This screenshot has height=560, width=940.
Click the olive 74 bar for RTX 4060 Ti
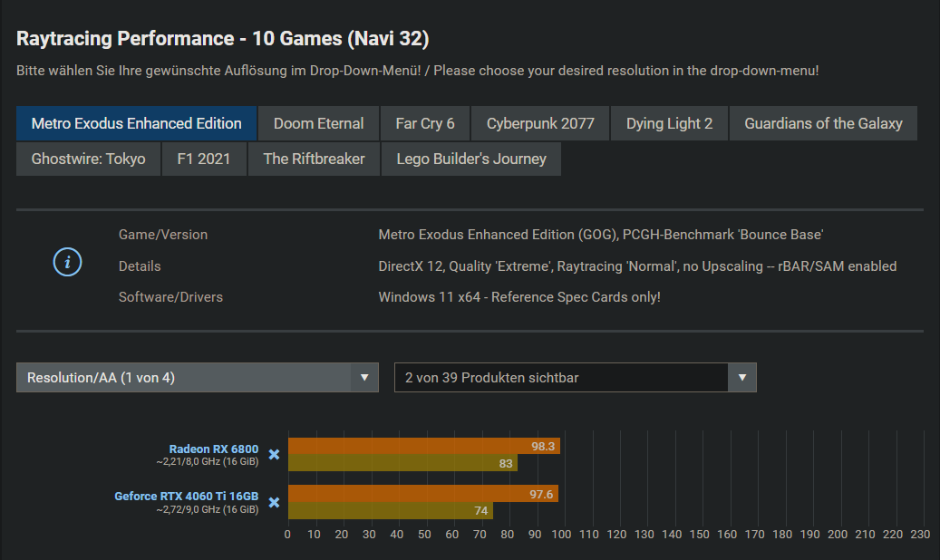[x=391, y=511]
